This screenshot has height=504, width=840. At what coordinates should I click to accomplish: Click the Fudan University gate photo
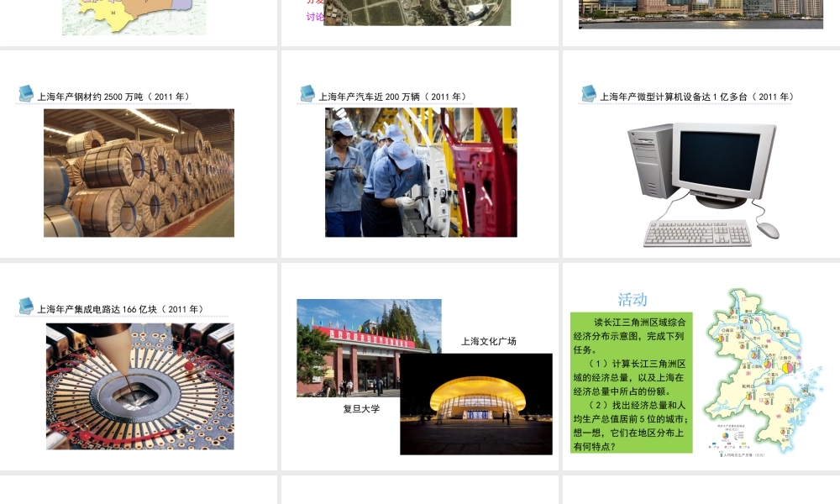tap(369, 348)
